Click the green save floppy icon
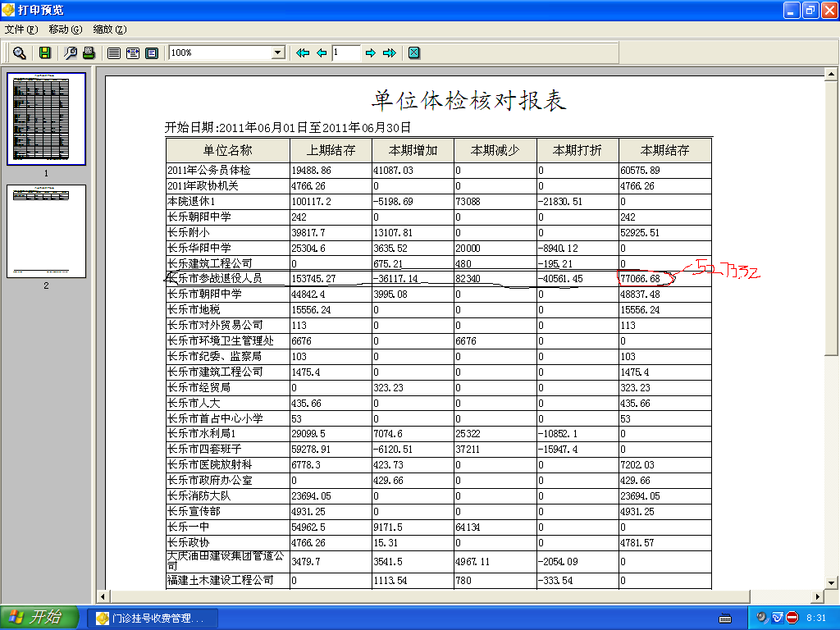This screenshot has width=840, height=630. click(x=45, y=52)
